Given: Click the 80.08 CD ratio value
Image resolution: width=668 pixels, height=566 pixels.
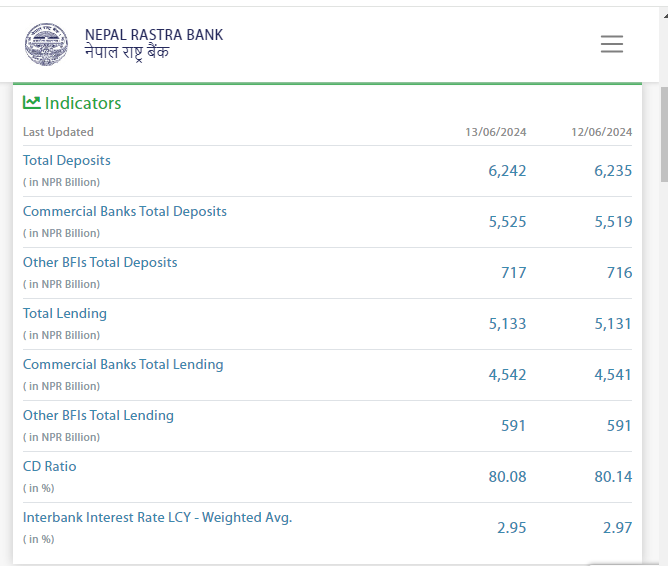Looking at the screenshot, I should tap(507, 477).
